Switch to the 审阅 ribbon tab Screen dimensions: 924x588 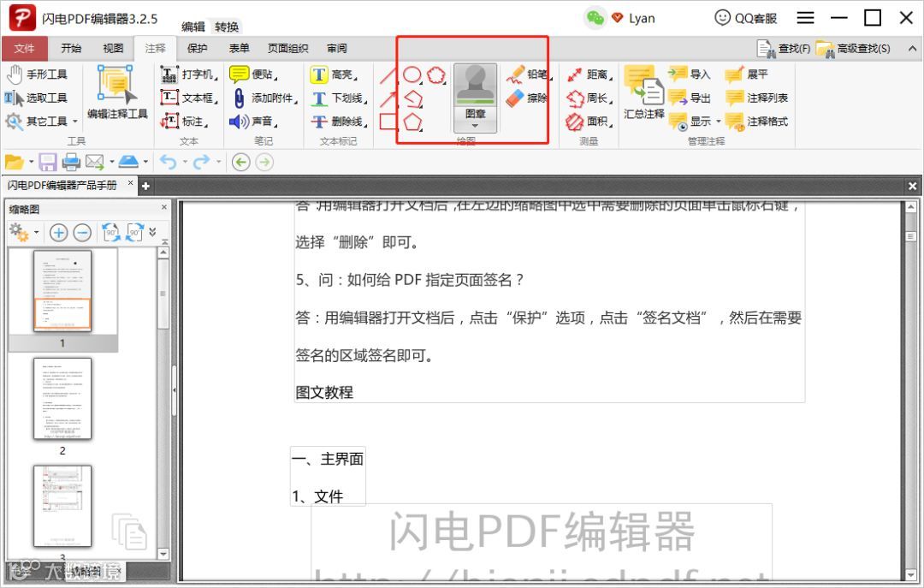[337, 49]
